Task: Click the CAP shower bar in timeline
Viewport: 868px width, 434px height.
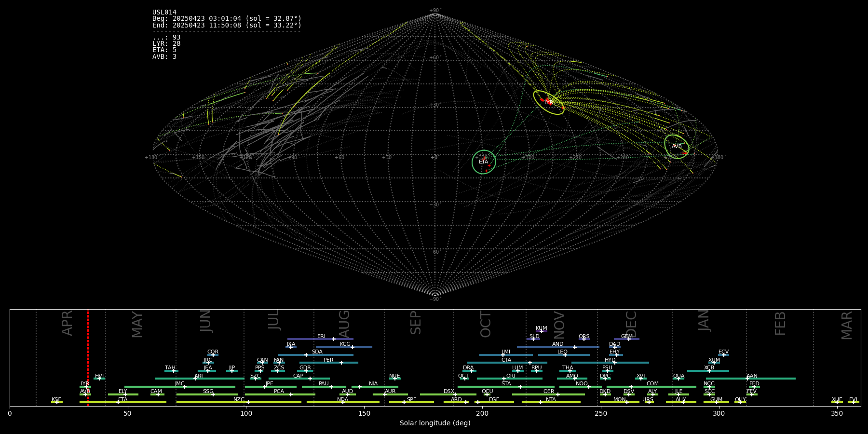Action: coord(299,379)
